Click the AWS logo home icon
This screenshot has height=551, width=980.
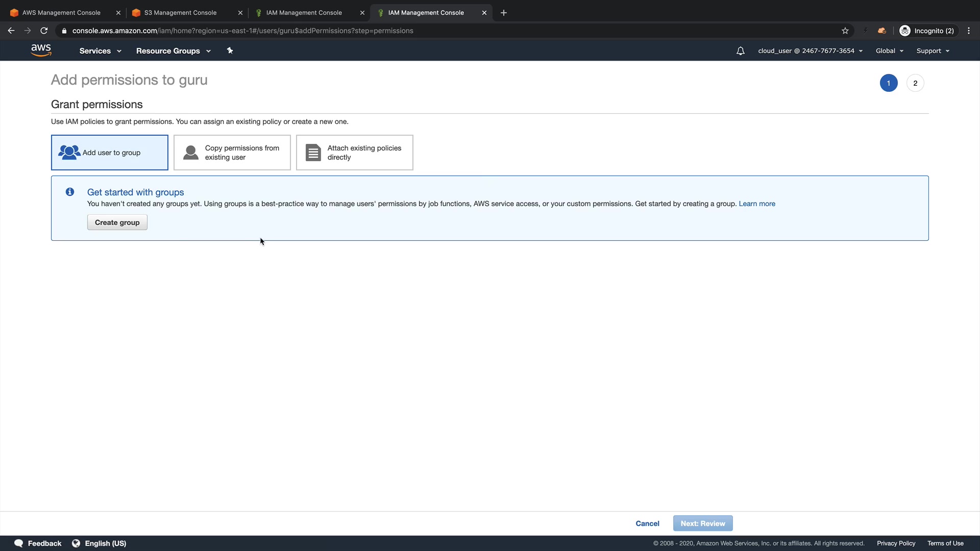pos(41,50)
